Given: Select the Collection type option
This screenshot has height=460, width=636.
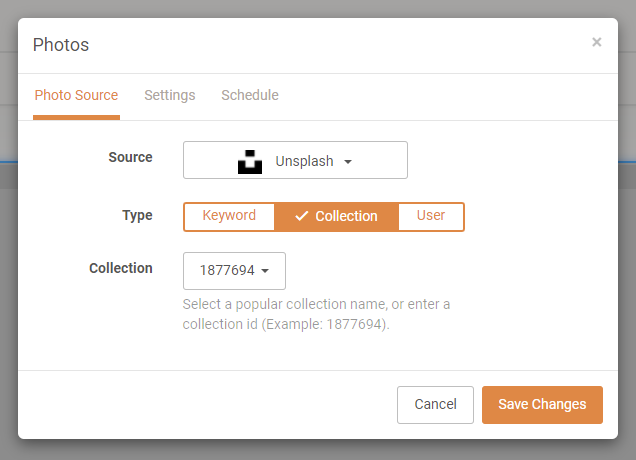Looking at the screenshot, I should (337, 217).
